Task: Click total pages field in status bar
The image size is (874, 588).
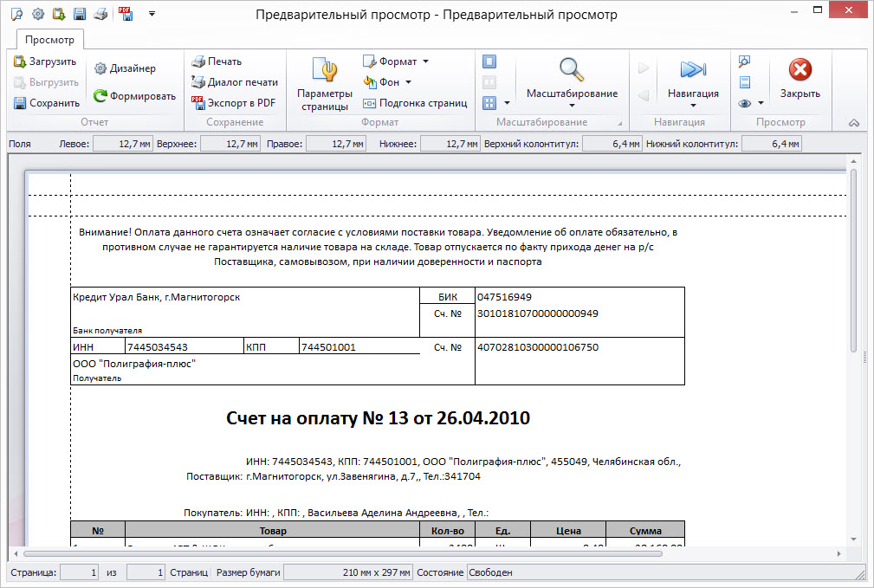Action: click(146, 572)
